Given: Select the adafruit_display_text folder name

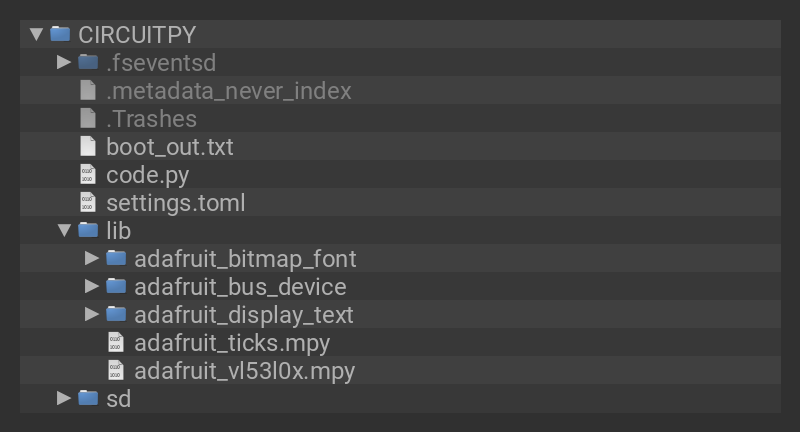Looking at the screenshot, I should tap(244, 315).
